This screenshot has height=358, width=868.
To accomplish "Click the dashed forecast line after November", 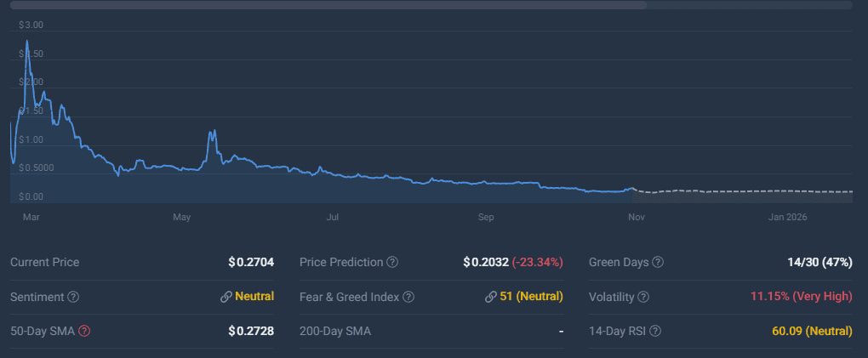I will click(740, 191).
